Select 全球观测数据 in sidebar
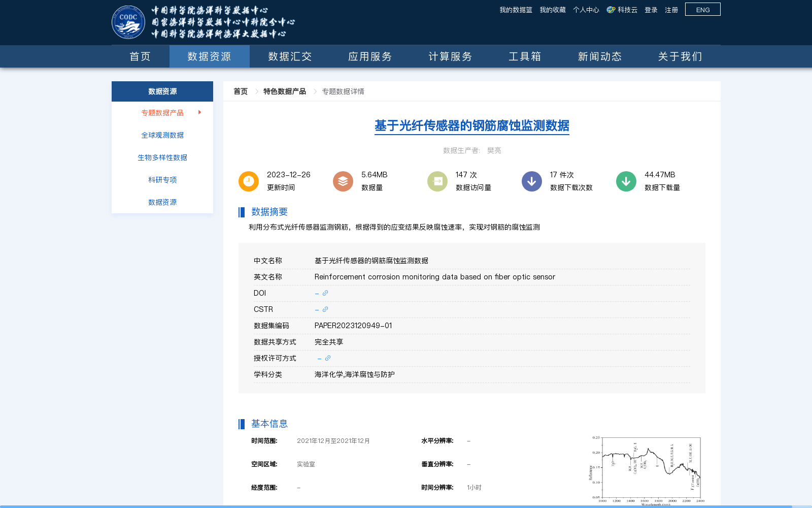 coord(162,135)
